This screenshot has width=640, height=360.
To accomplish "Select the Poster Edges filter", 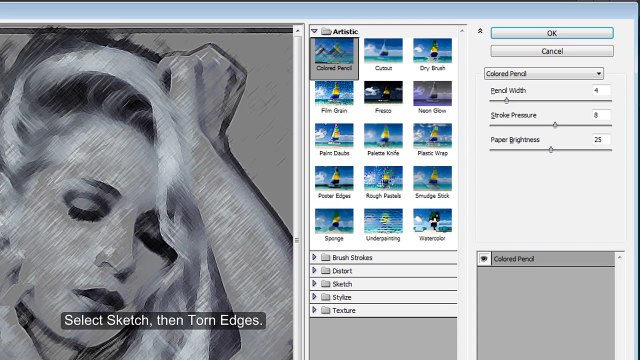I will [334, 182].
